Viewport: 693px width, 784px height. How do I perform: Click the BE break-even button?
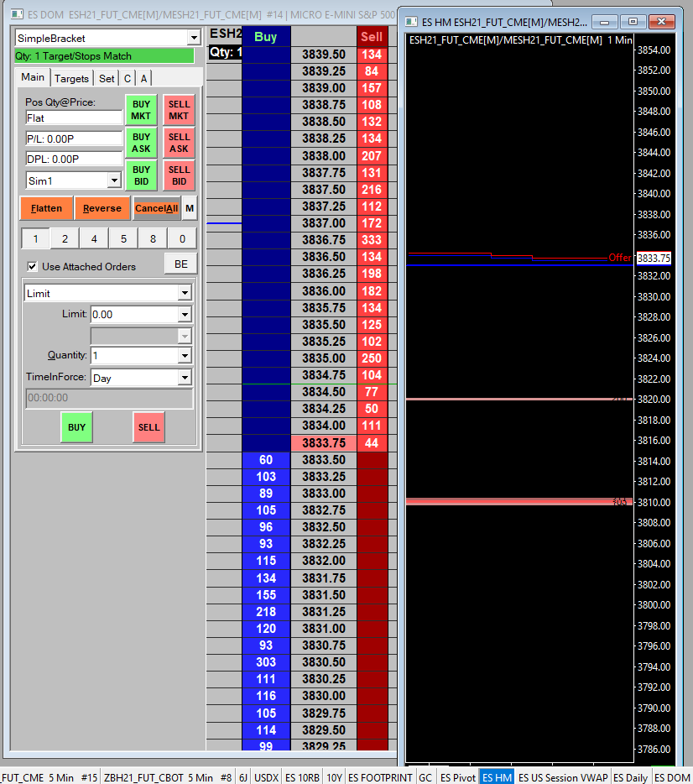coord(181,264)
